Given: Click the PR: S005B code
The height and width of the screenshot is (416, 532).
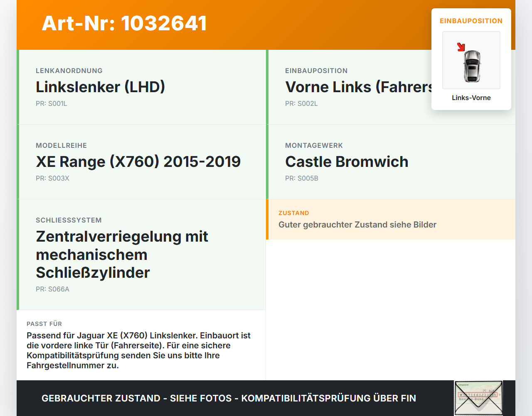Looking at the screenshot, I should click(302, 179).
